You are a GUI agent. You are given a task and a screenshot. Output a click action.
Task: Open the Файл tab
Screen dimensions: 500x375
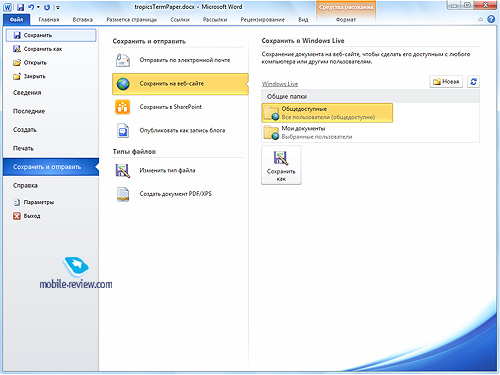tap(16, 20)
